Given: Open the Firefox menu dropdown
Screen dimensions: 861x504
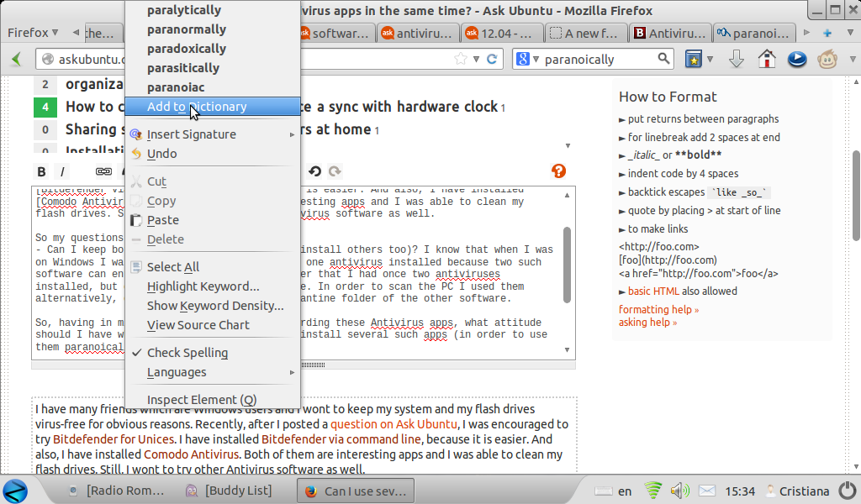Looking at the screenshot, I should tap(33, 33).
